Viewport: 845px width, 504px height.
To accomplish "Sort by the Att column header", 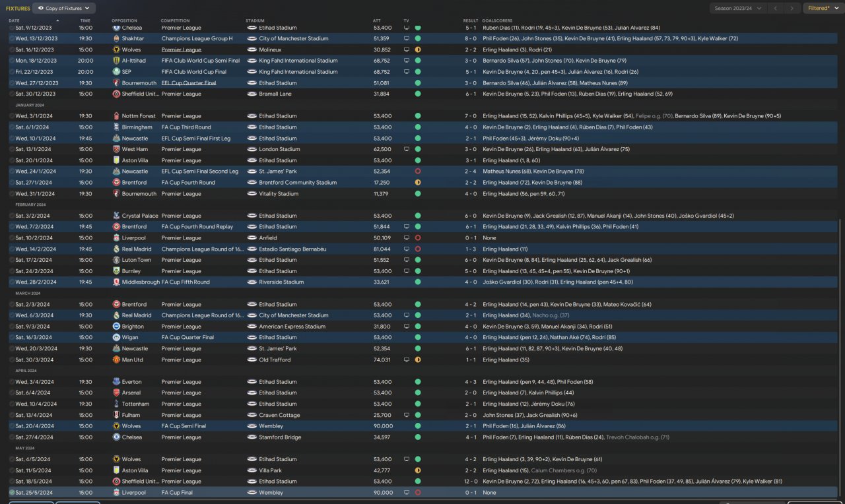I will [x=376, y=20].
